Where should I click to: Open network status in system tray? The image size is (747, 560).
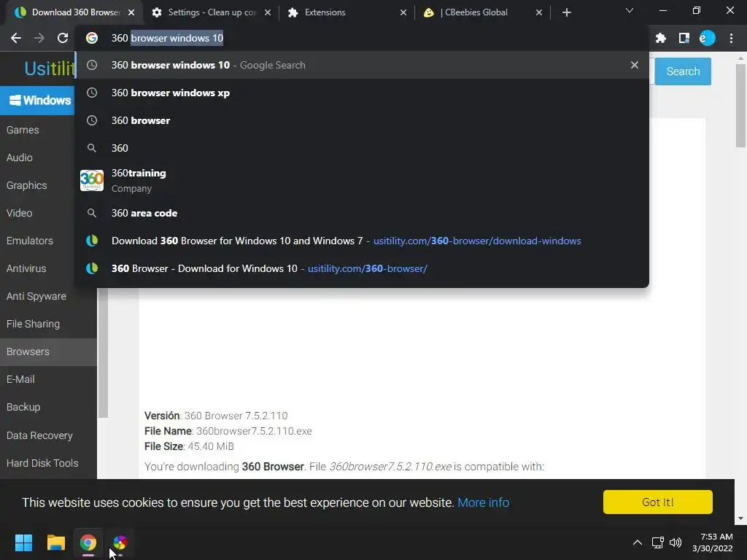658,542
